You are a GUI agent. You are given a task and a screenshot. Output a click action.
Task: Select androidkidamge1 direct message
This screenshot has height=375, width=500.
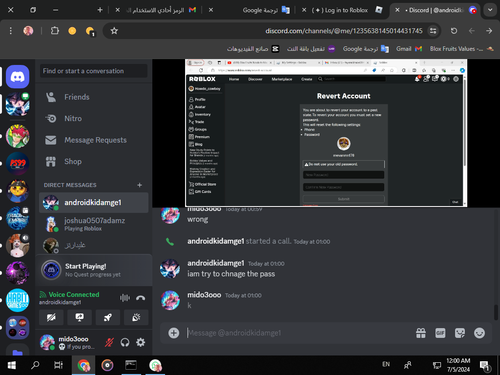[94, 203]
